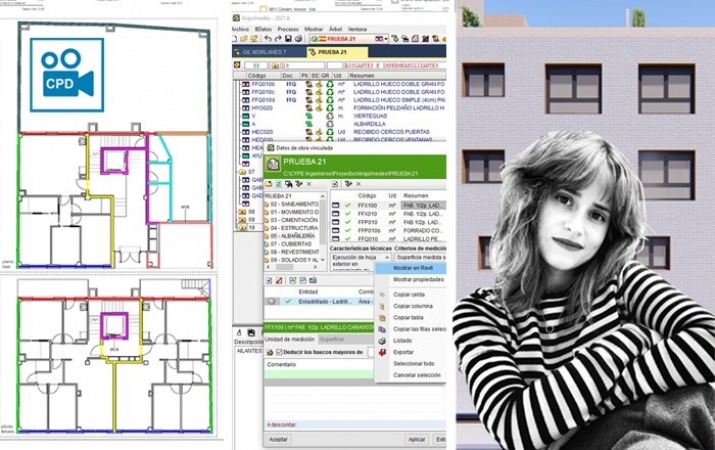Click the red pencil edit icon above Entidad table
715x450 pixels.
(x=279, y=280)
